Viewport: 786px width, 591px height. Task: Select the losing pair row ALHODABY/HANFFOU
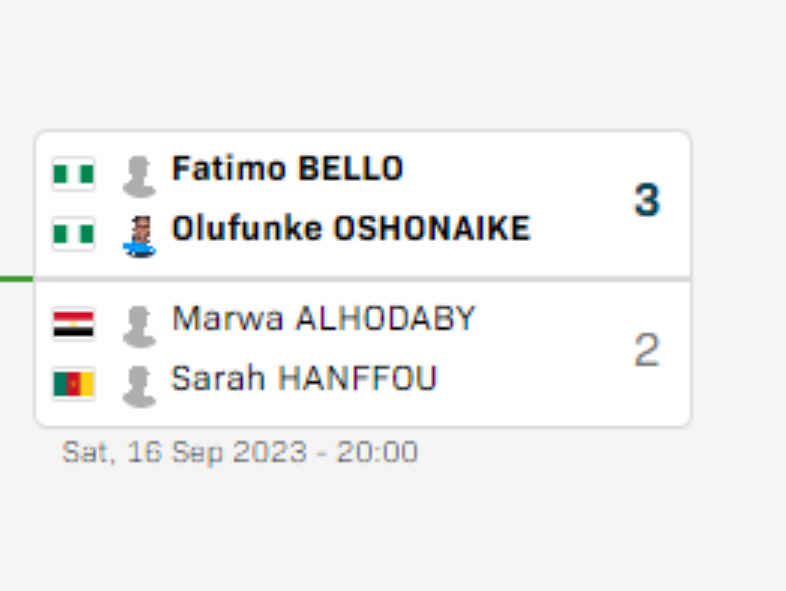click(x=363, y=354)
